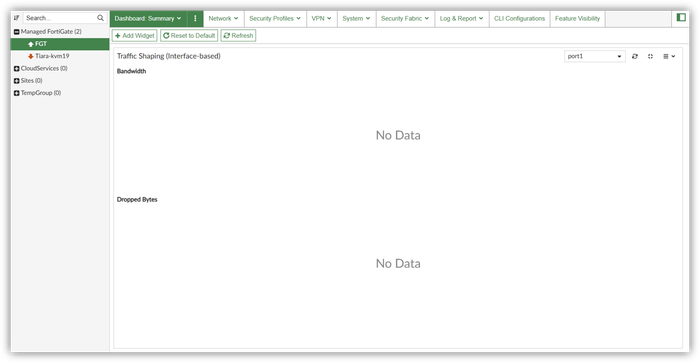Open the Network menu
Image resolution: width=700 pixels, height=363 pixels.
[x=223, y=18]
